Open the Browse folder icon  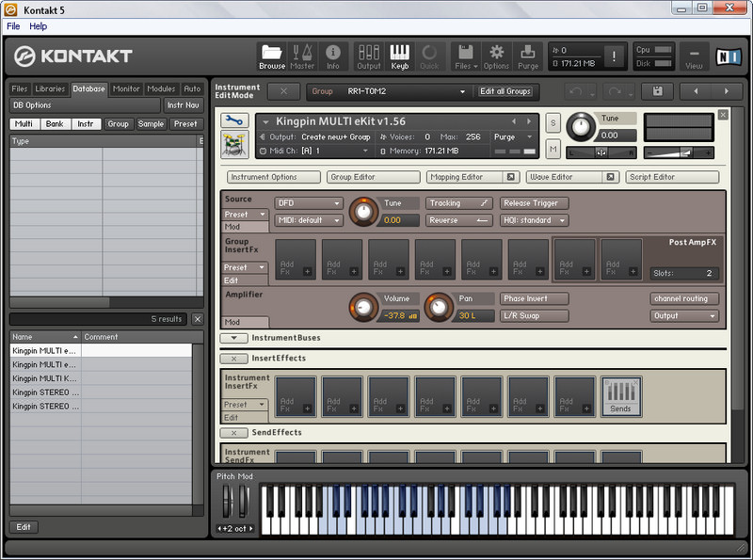tap(272, 56)
